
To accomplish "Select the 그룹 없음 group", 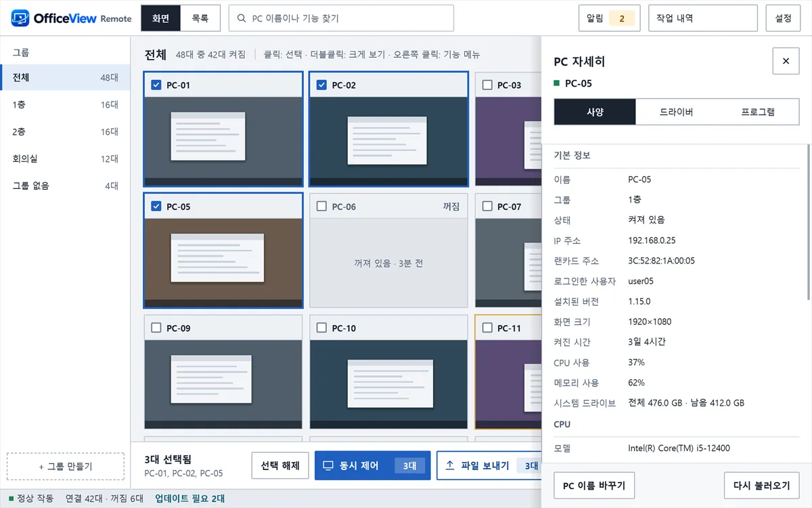I will tap(65, 186).
